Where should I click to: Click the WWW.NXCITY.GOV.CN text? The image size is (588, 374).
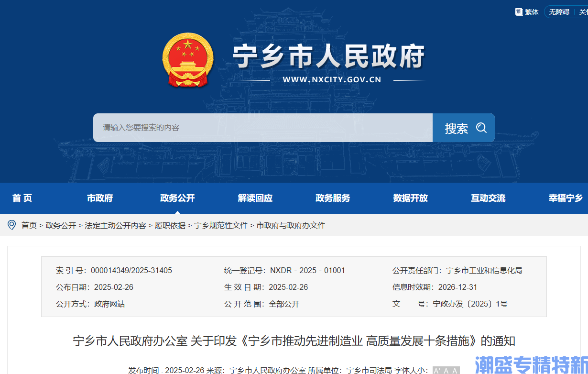tap(332, 79)
